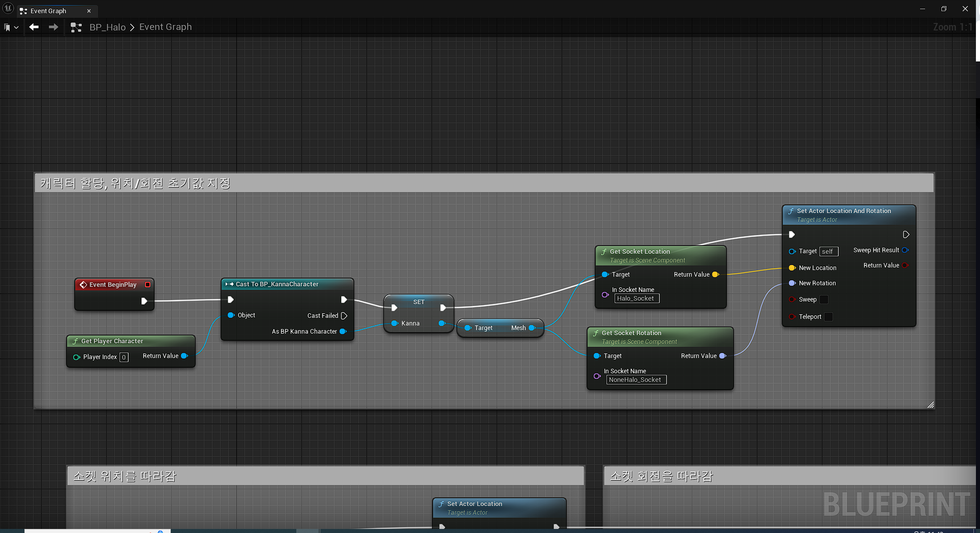980x533 pixels.
Task: Click the comment box resize handle corner
Action: (930, 405)
